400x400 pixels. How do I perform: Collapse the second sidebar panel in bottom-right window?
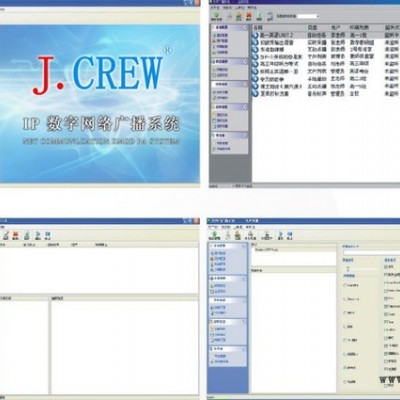[x=244, y=279]
